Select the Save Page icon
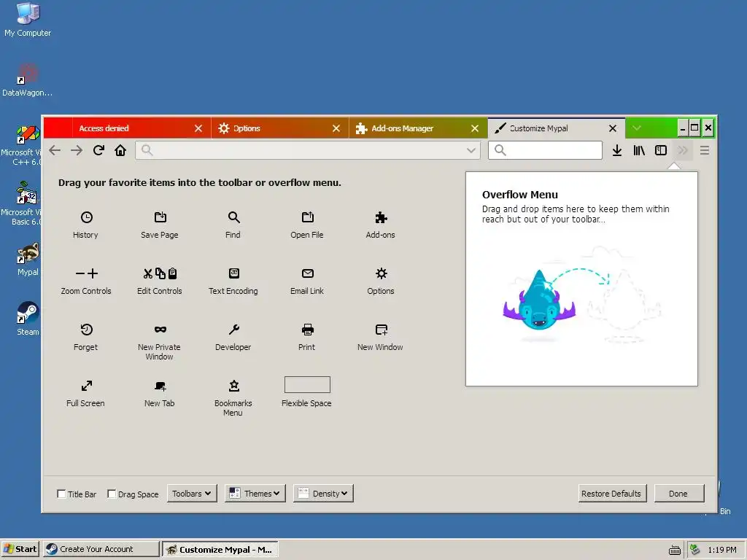The height and width of the screenshot is (560, 747). [x=160, y=217]
